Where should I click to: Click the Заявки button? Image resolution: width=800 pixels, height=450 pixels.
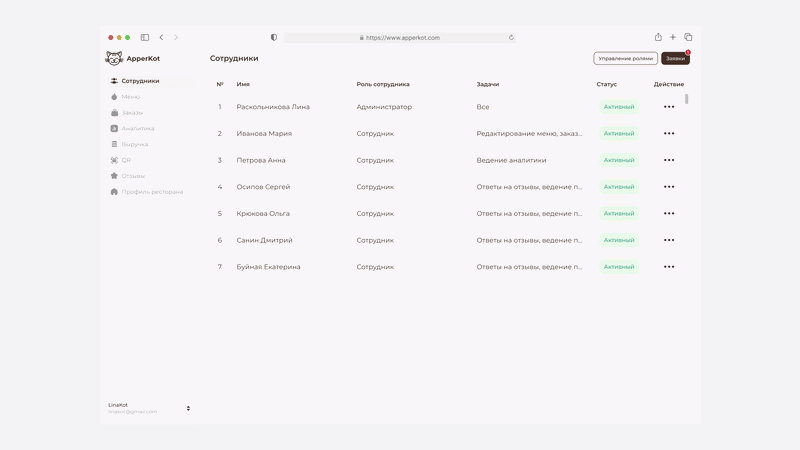coord(676,59)
